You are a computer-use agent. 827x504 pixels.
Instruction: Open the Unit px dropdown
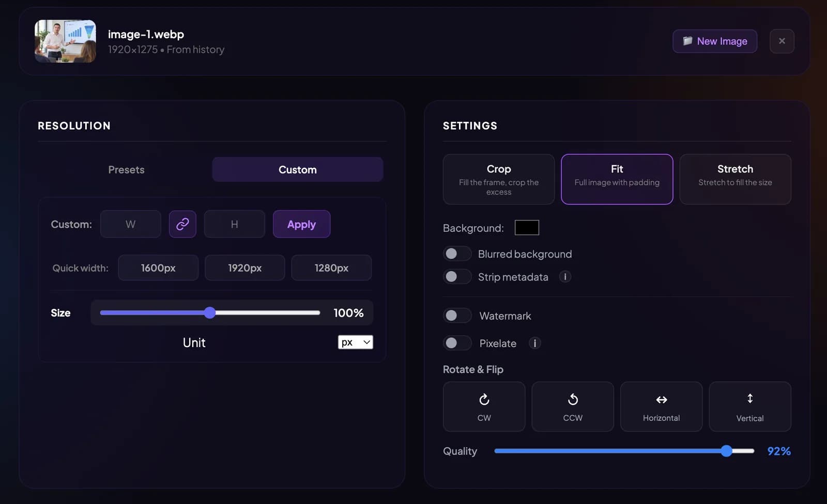tap(356, 342)
